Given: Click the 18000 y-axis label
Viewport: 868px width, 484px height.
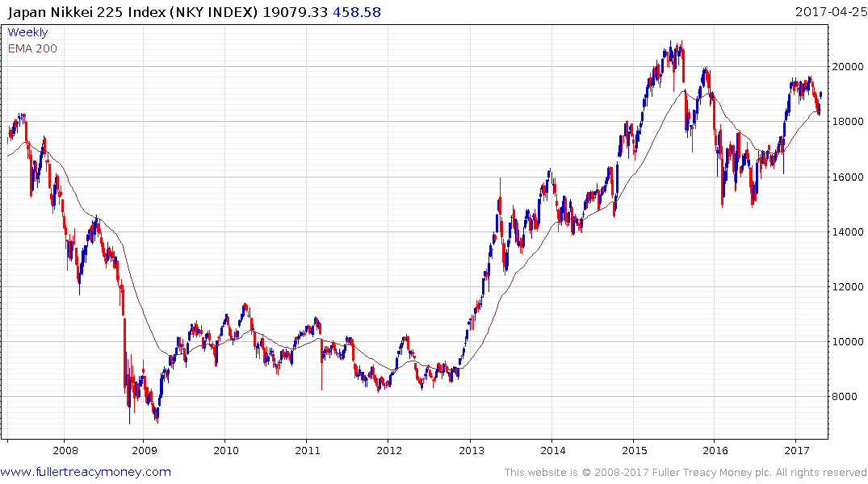Looking at the screenshot, I should coord(848,122).
